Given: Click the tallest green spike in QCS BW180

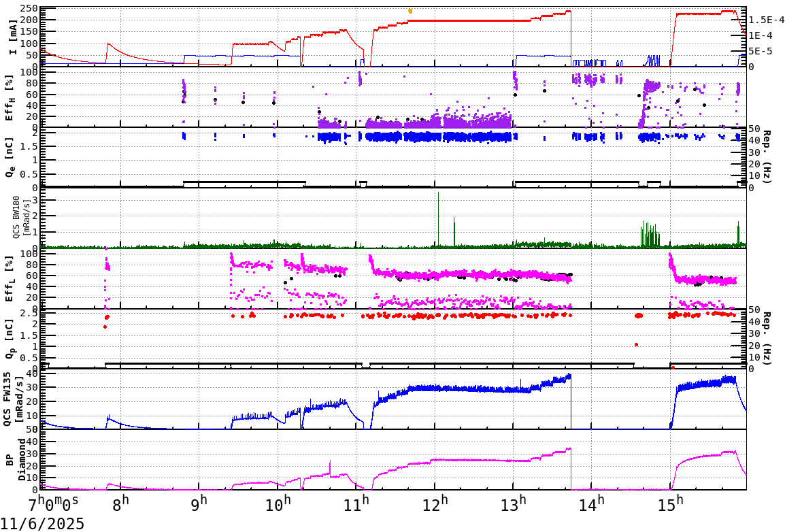Looking at the screenshot, I should coord(438,218).
